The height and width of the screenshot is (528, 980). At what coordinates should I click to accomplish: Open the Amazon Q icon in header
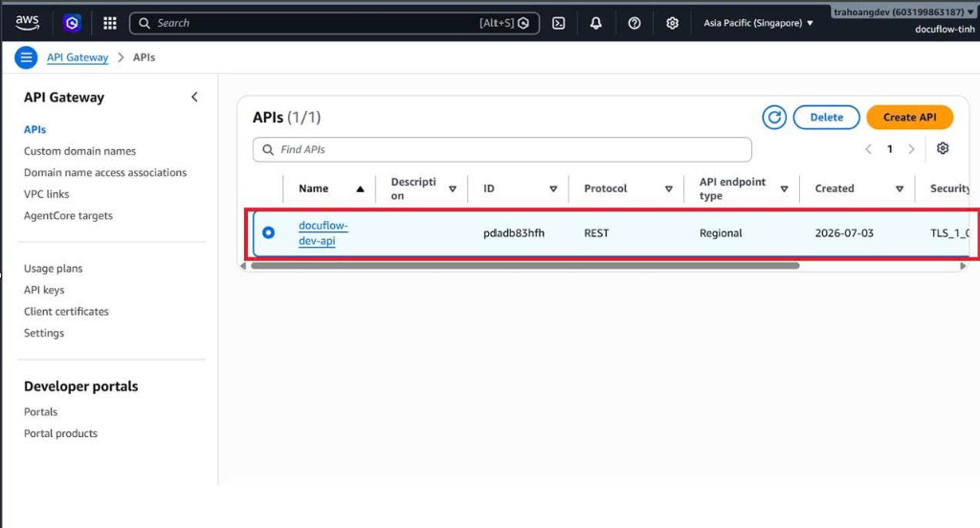pyautogui.click(x=72, y=23)
